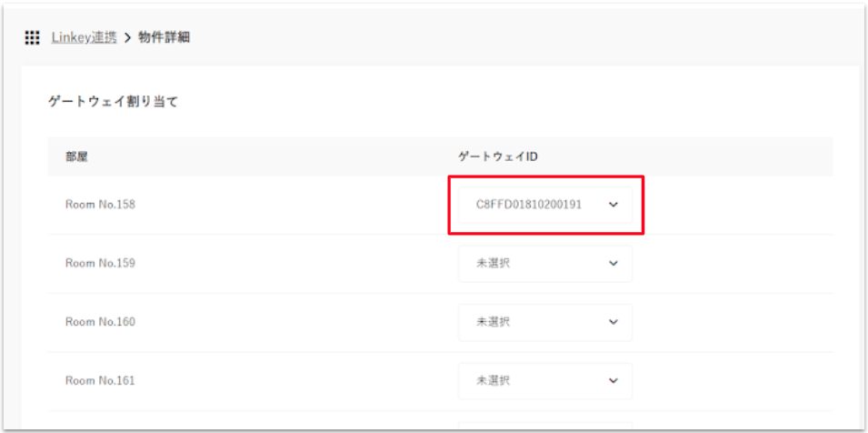Screen dimensions: 868x433
Task: Go back to Linkey連携 breadcrumb link
Action: [x=84, y=38]
